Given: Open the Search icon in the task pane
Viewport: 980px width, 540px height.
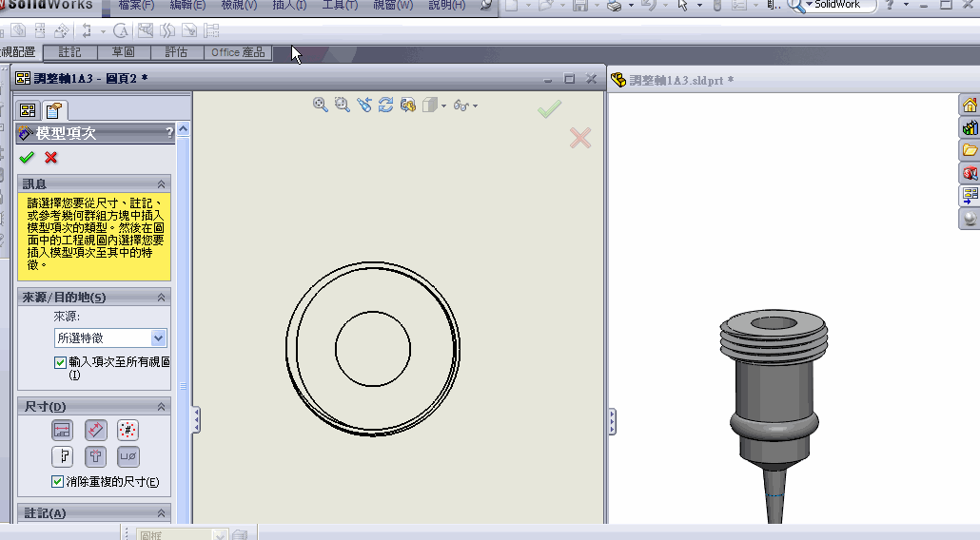Looking at the screenshot, I should point(970,173).
